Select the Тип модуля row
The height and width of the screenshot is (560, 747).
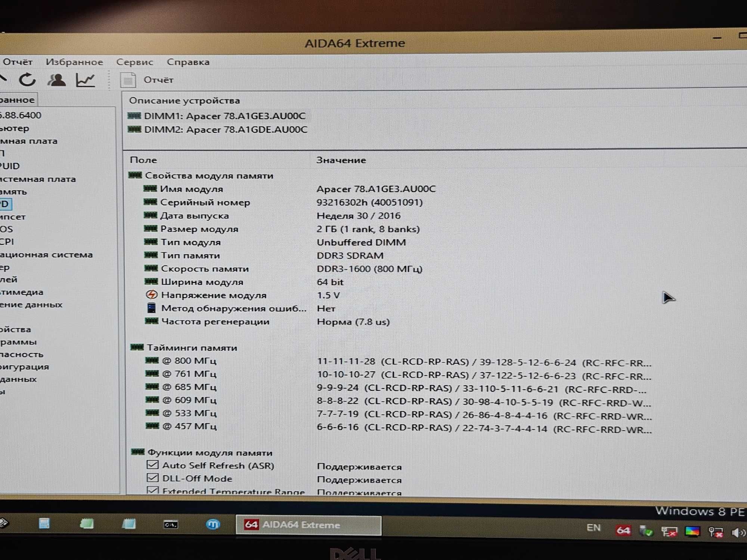[x=275, y=242]
